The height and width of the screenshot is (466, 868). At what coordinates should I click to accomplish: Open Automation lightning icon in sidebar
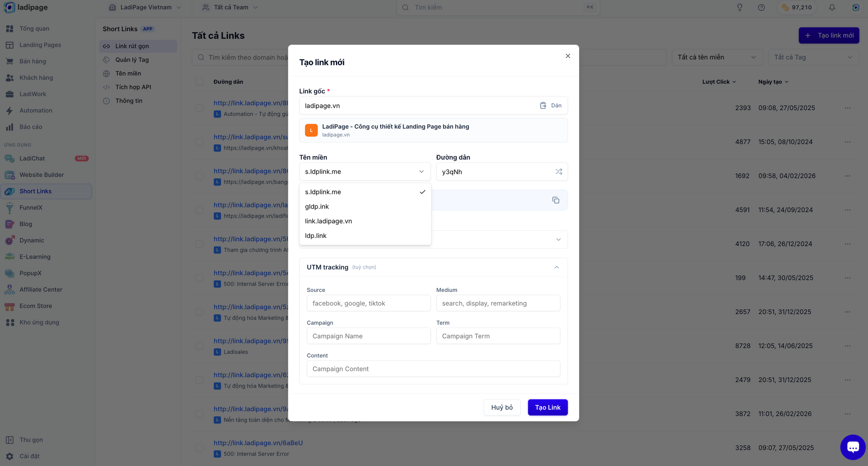tap(9, 110)
